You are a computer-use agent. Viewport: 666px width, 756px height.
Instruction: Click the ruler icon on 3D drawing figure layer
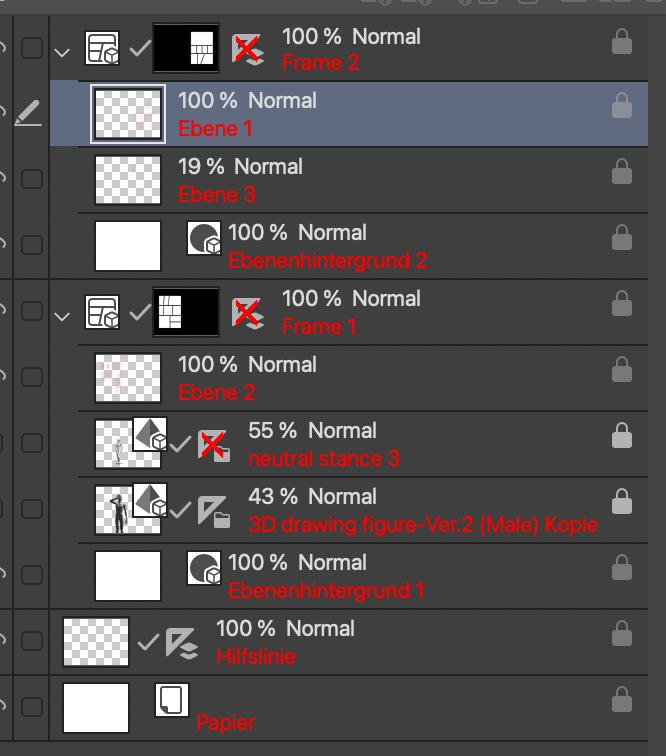click(x=212, y=511)
